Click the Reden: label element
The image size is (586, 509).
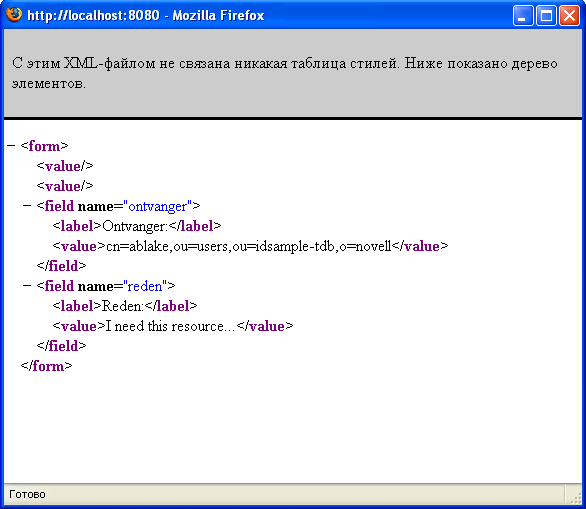125,306
